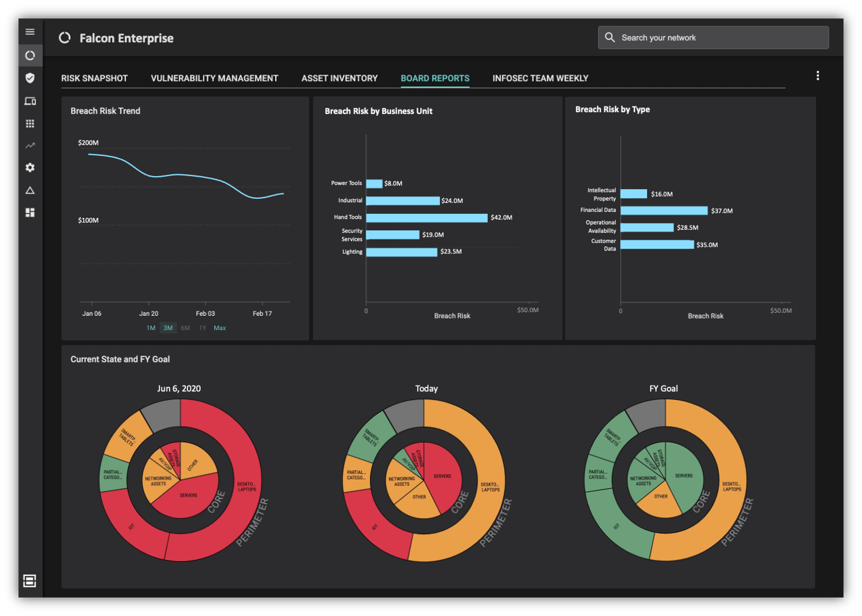Click the magnifying glass search icon
This screenshot has height=616, width=862.
click(x=610, y=37)
